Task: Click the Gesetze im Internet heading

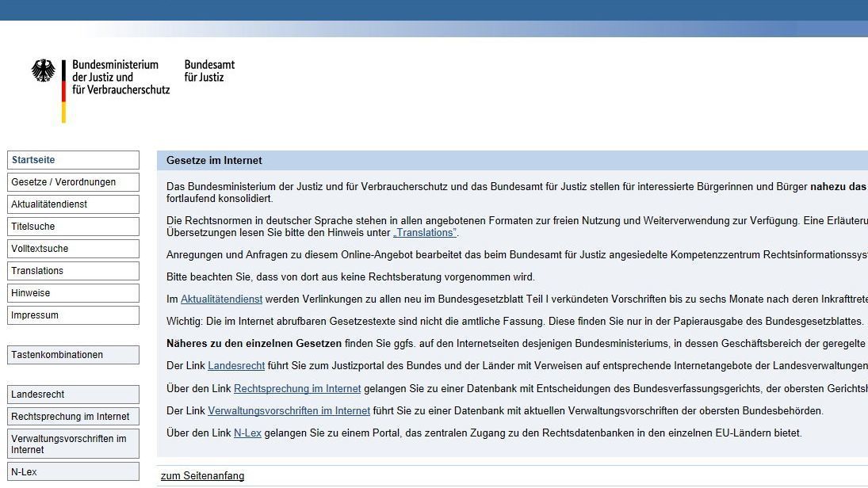Action: (214, 161)
